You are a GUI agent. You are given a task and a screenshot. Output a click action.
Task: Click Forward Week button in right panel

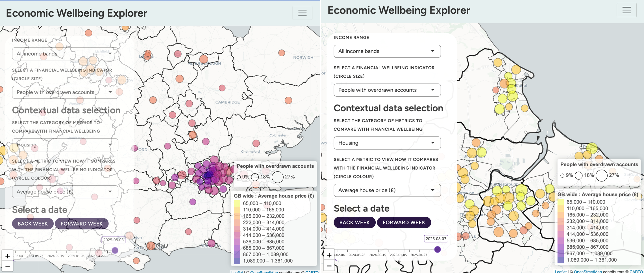404,222
